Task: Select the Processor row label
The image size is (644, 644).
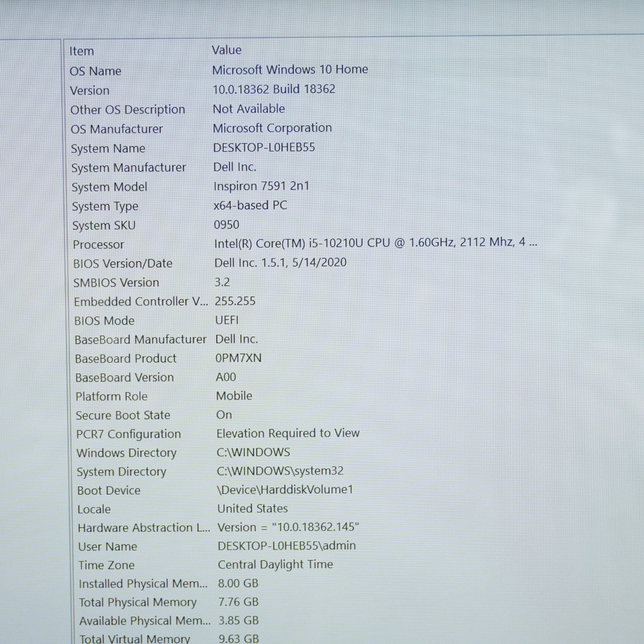Action: point(98,245)
